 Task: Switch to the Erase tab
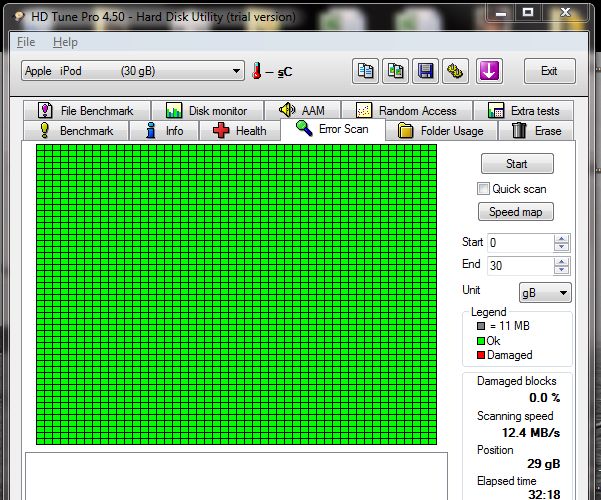tap(536, 131)
